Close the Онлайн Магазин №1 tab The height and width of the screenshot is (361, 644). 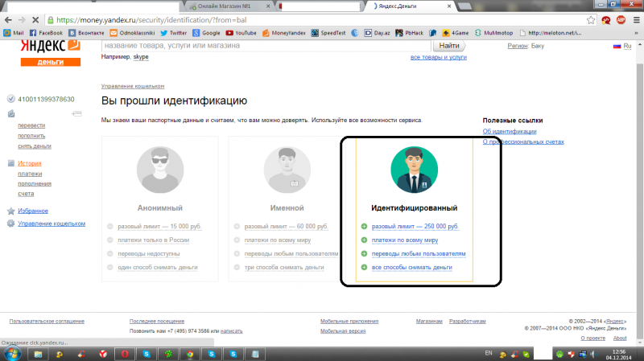(268, 6)
